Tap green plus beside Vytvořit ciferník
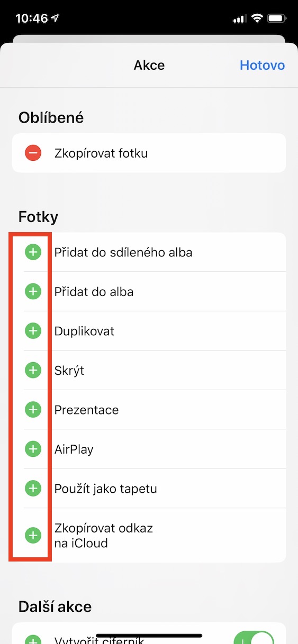Image resolution: width=298 pixels, height=644 pixels. click(x=33, y=640)
